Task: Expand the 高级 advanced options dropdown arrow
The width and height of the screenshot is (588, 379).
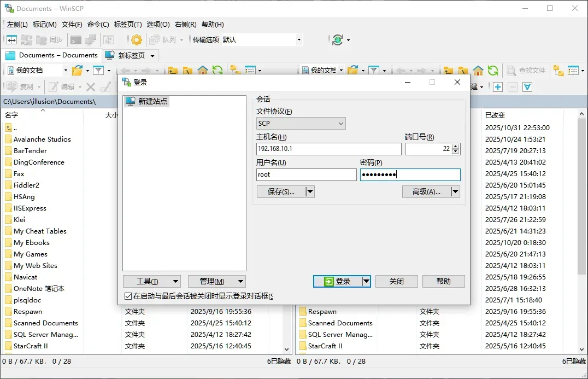Action: (455, 191)
